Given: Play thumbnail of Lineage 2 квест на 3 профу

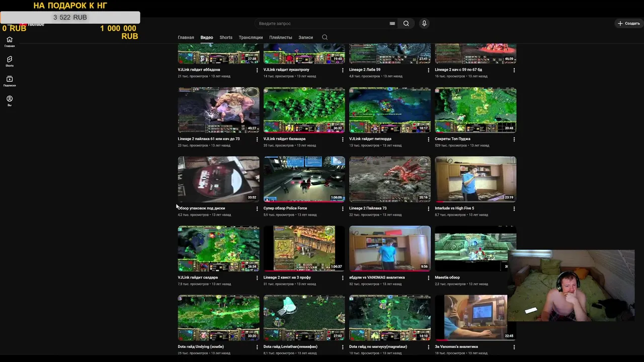Looking at the screenshot, I should point(304,248).
